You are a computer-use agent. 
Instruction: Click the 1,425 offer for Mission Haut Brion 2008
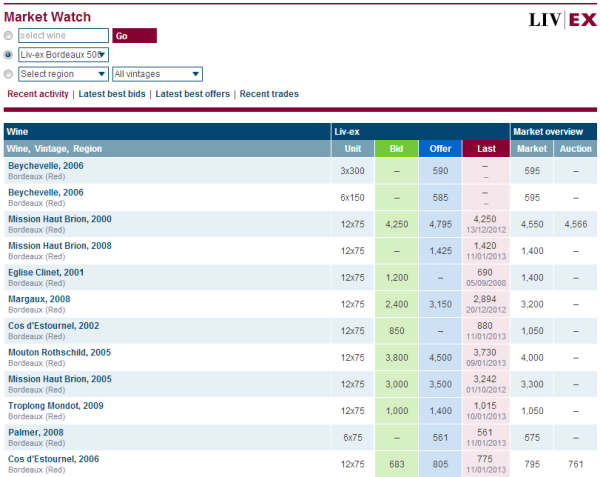click(x=440, y=251)
